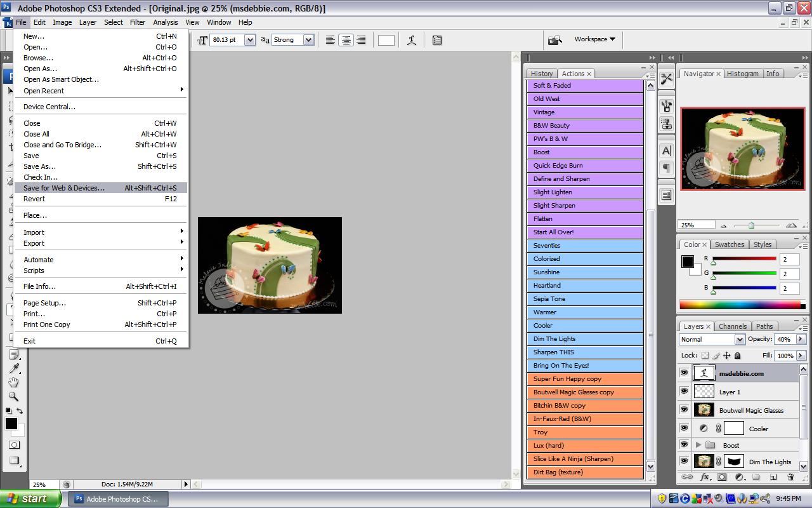Toggle lock layer position
Viewport: 812px width, 508px height.
click(x=727, y=356)
